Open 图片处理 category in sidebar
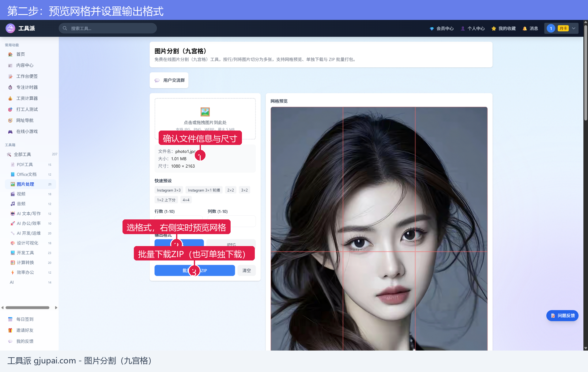 31,184
